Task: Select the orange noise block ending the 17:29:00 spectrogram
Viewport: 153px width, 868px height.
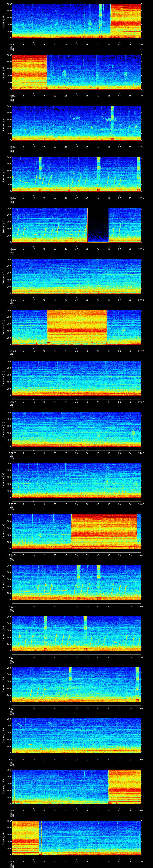Action: 125,787
